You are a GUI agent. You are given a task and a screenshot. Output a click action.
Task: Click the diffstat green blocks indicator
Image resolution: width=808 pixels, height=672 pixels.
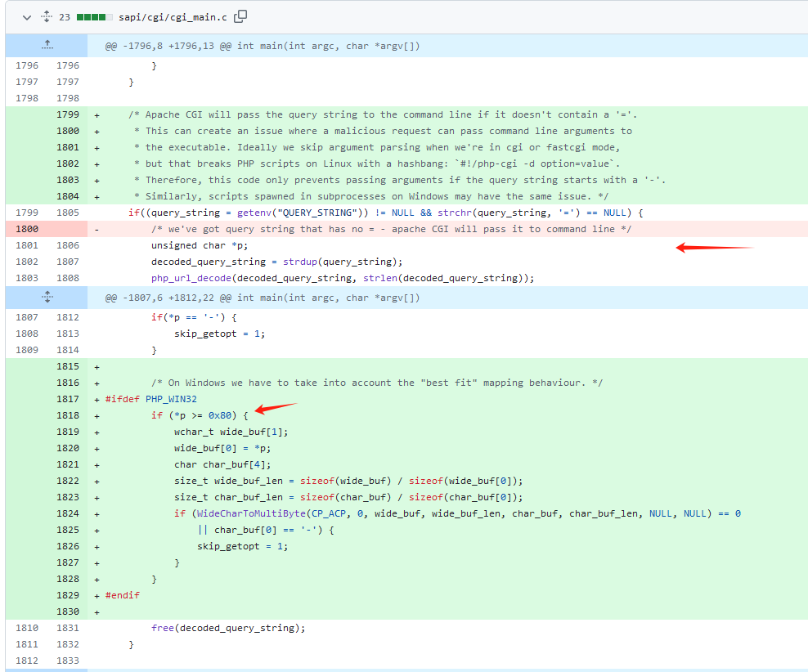[x=94, y=17]
